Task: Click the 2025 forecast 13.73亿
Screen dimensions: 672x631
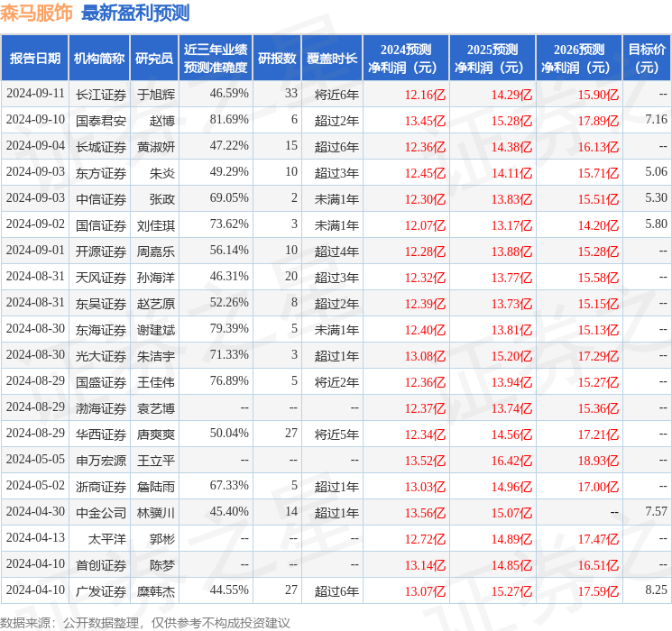Action: tap(511, 304)
